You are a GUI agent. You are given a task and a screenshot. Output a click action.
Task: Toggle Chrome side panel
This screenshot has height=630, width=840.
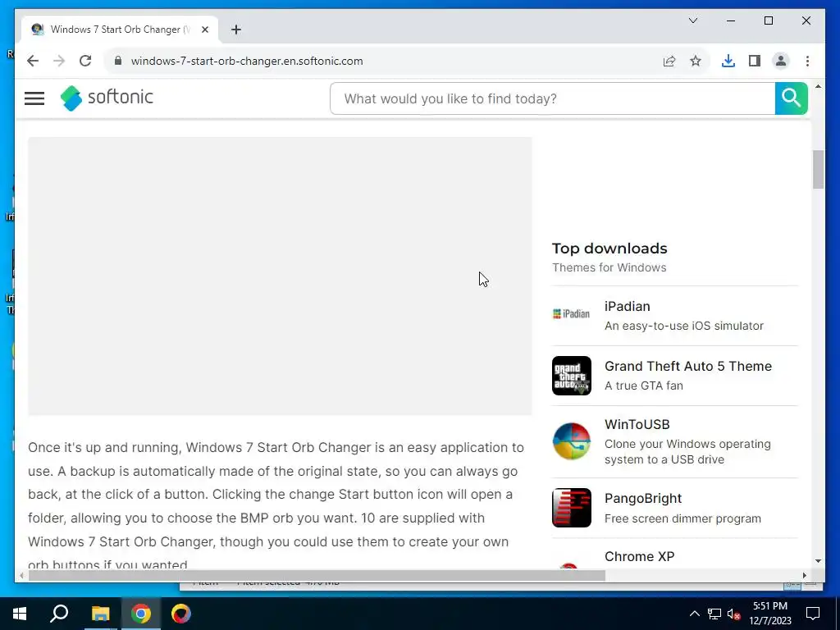pyautogui.click(x=755, y=61)
